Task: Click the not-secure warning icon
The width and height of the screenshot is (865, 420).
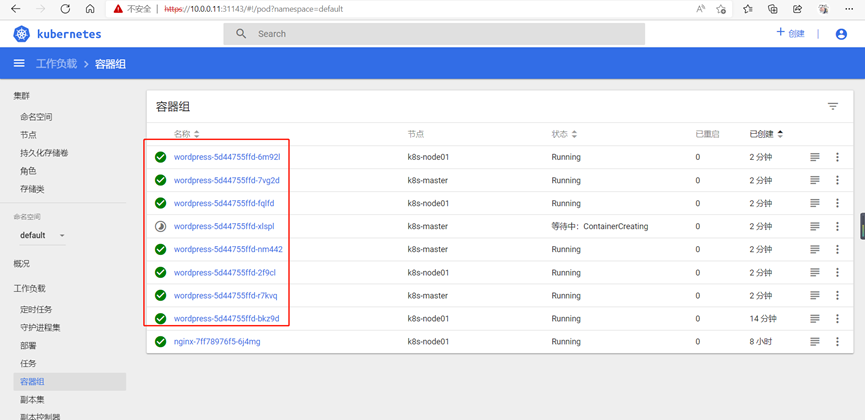Action: pos(118,9)
